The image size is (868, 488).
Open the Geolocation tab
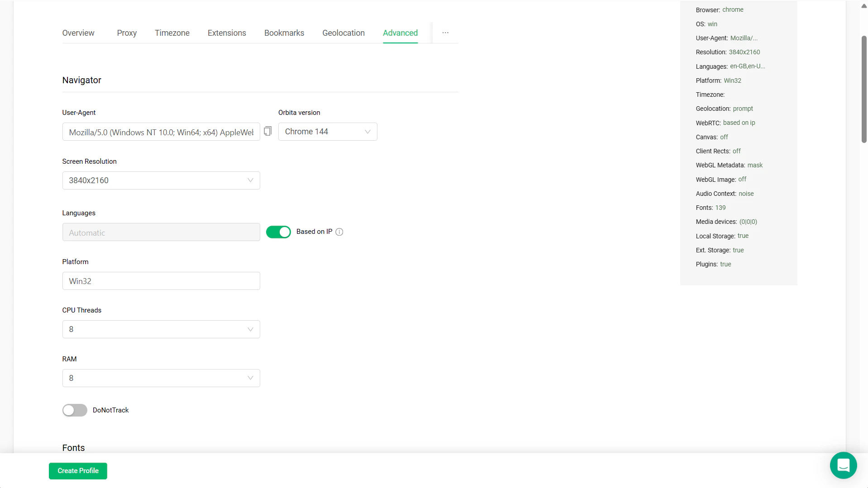[343, 33]
